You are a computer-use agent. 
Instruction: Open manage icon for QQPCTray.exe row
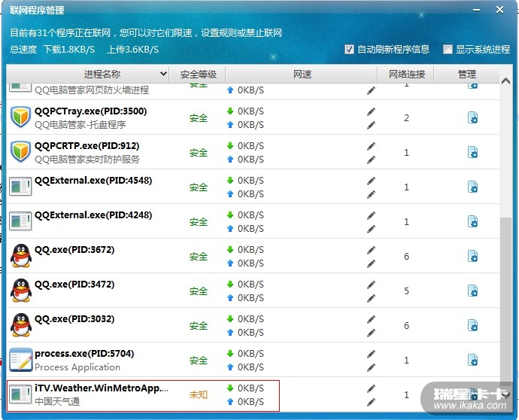[x=472, y=118]
